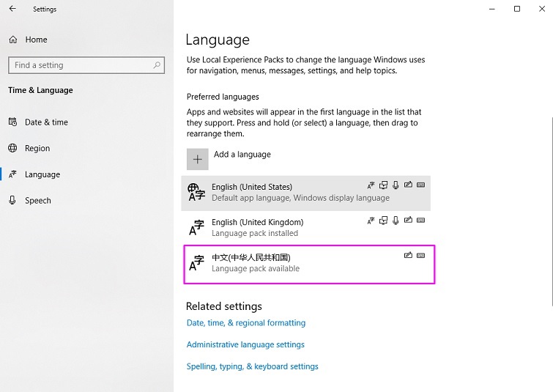Screen dimensions: 553x392
Task: Open Spelling, typing, & keyboard settings link
Action: [x=252, y=366]
